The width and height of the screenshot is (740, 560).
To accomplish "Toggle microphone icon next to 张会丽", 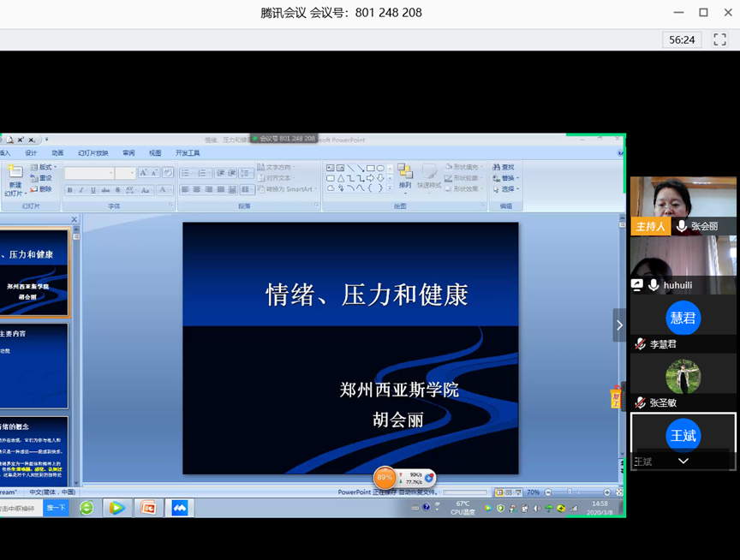I will click(682, 226).
